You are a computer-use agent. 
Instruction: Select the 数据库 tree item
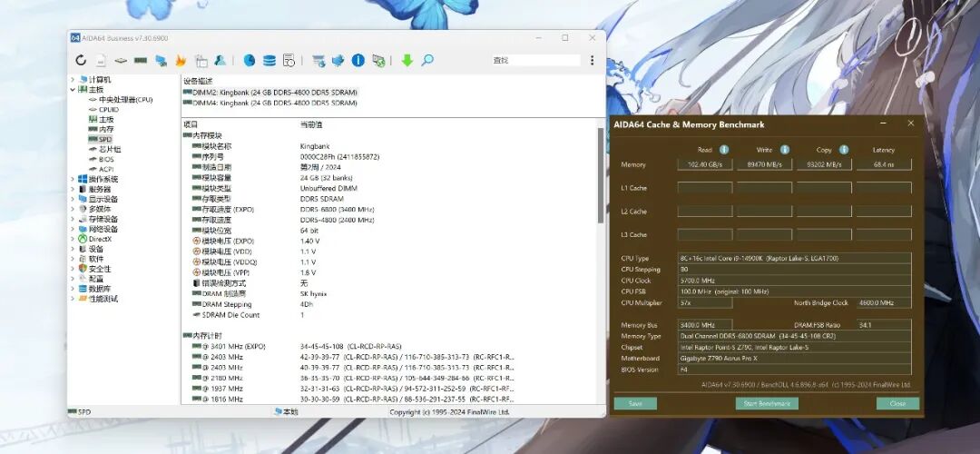[95, 289]
